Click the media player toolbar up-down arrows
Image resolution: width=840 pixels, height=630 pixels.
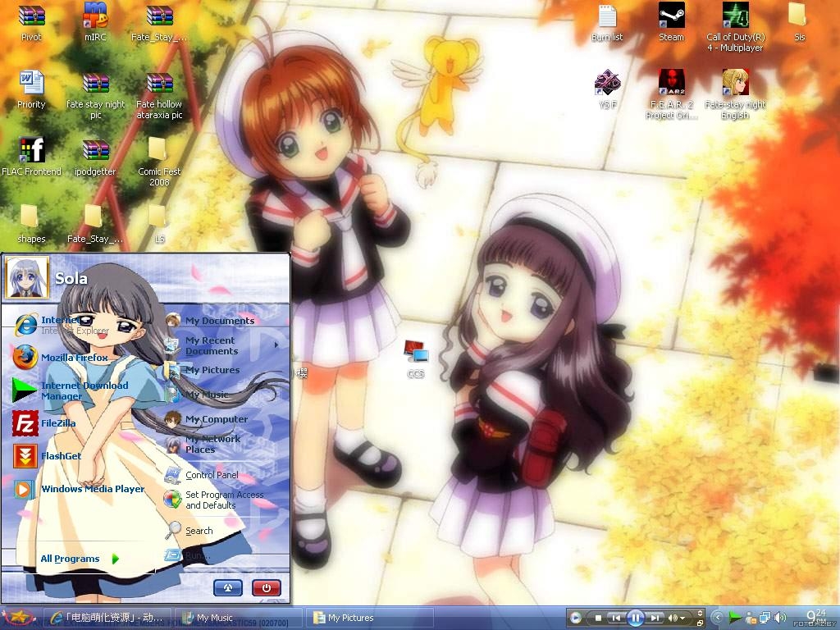pyautogui.click(x=700, y=614)
